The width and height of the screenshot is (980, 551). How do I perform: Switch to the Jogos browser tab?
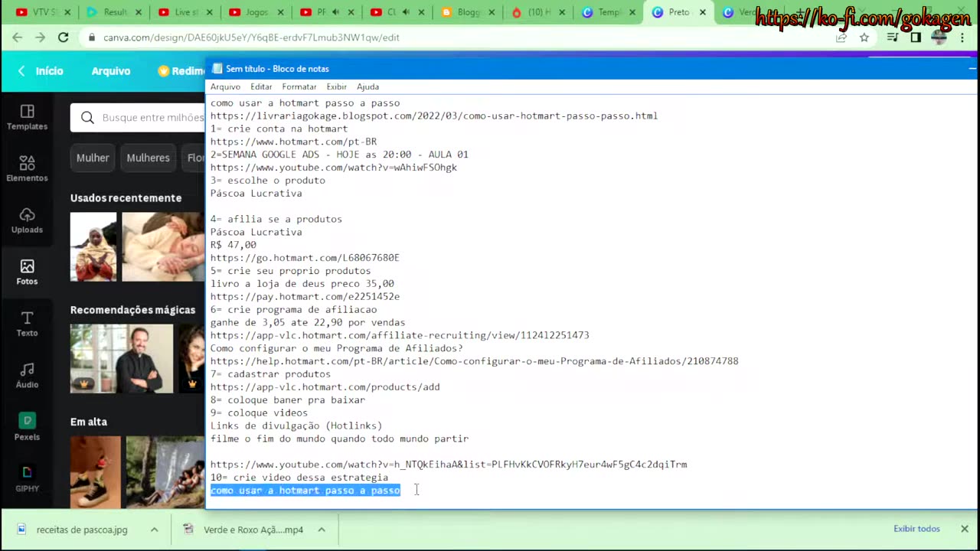[x=255, y=12]
